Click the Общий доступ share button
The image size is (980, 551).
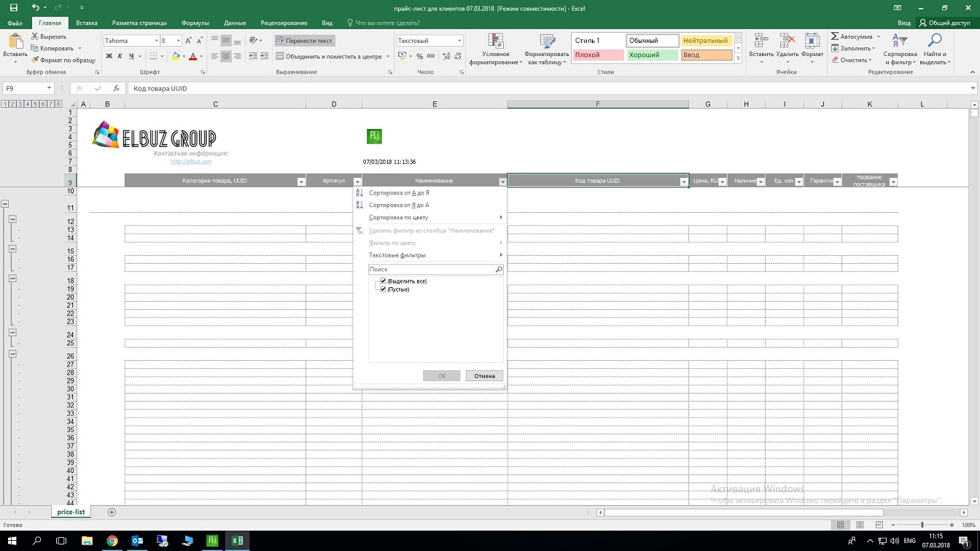tap(946, 23)
